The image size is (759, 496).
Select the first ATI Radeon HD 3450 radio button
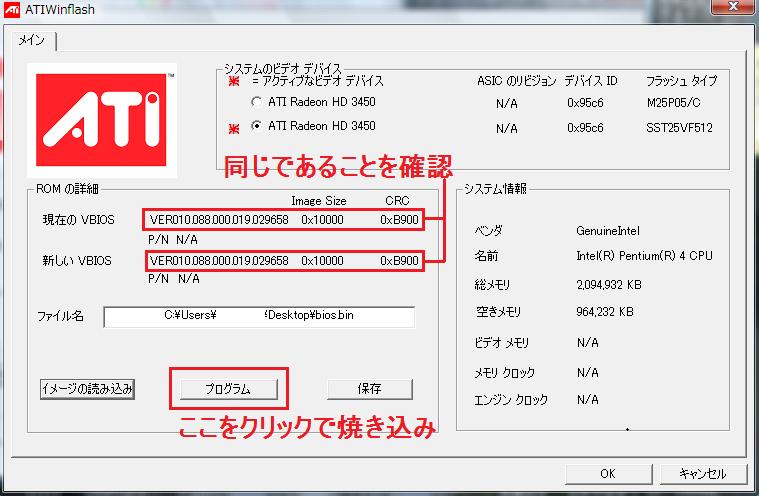pyautogui.click(x=256, y=102)
